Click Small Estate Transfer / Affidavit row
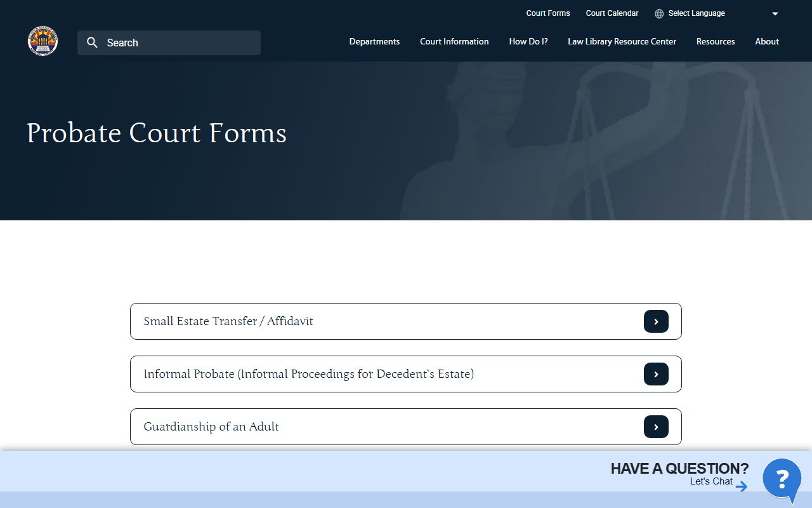Screen dimensions: 812x508 [x=406, y=321]
